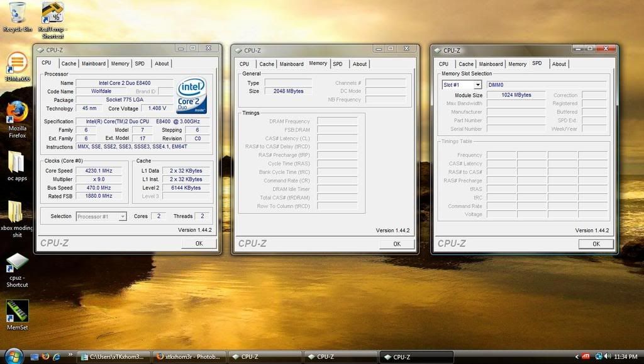Viewport: 644px width, 364px height.
Task: Switch to the 'C:\Users\xTKxhom3...' taskbar button
Action: [113, 357]
